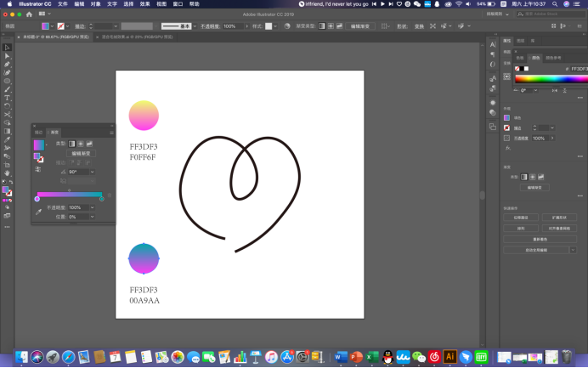Click the reverse gradient icon in Gradient panel
This screenshot has height=368, width=588.
tap(38, 170)
